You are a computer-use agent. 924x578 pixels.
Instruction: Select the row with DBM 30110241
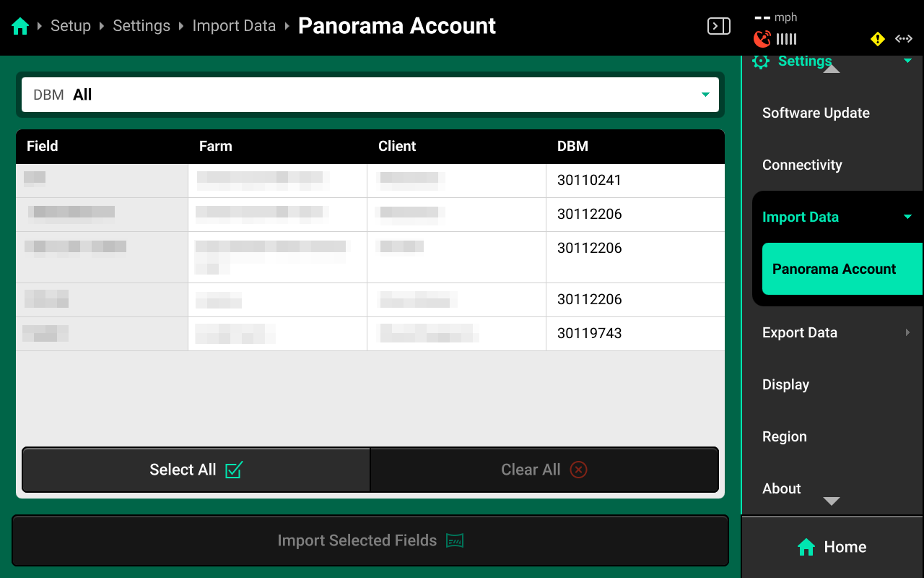tap(370, 181)
